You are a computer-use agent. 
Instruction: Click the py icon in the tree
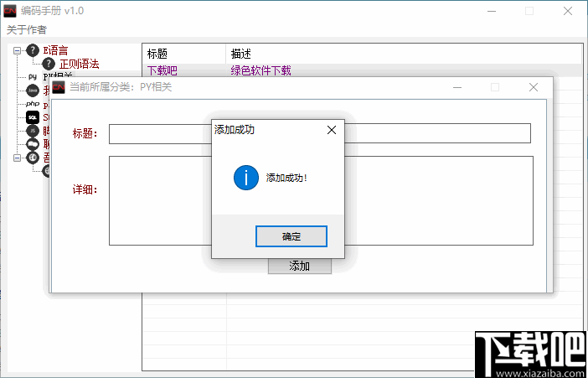pyautogui.click(x=33, y=77)
